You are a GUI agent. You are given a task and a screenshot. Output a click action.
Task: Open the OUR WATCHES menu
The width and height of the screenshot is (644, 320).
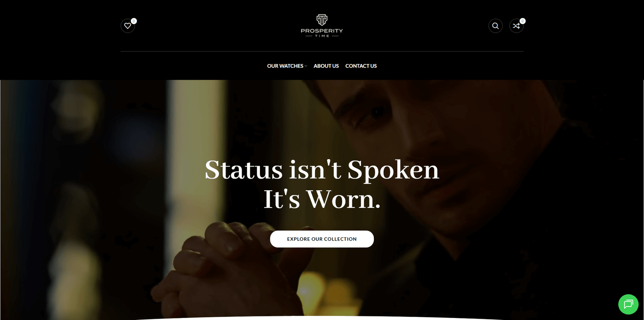click(x=285, y=66)
